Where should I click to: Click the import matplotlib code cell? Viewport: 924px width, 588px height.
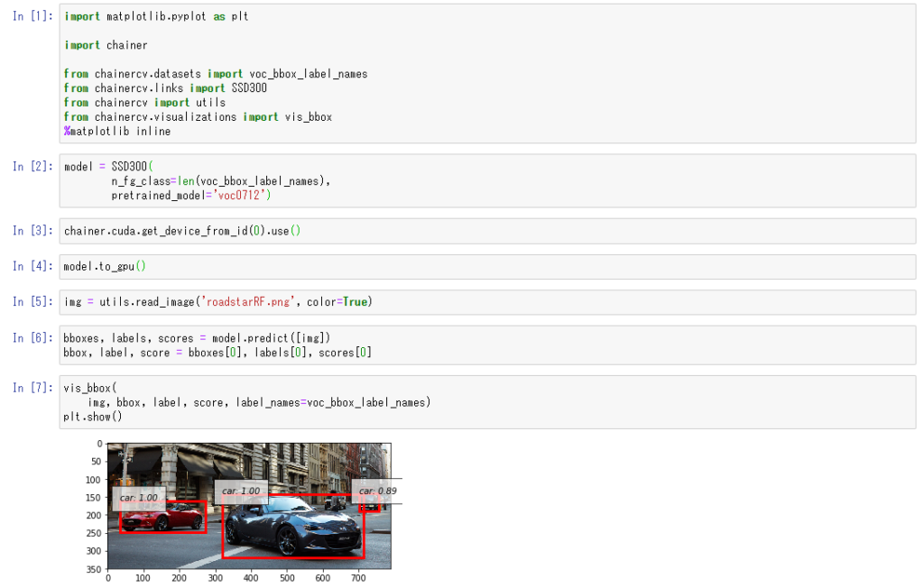coord(487,74)
